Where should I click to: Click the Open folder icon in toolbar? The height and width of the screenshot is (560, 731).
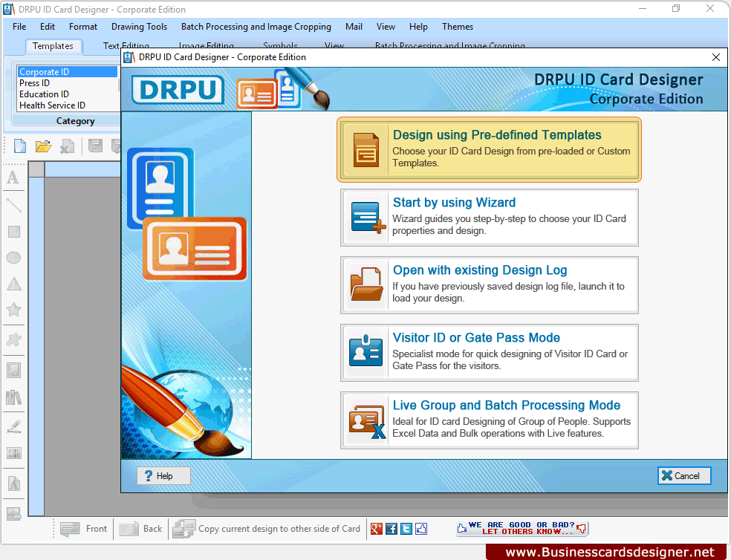click(43, 146)
